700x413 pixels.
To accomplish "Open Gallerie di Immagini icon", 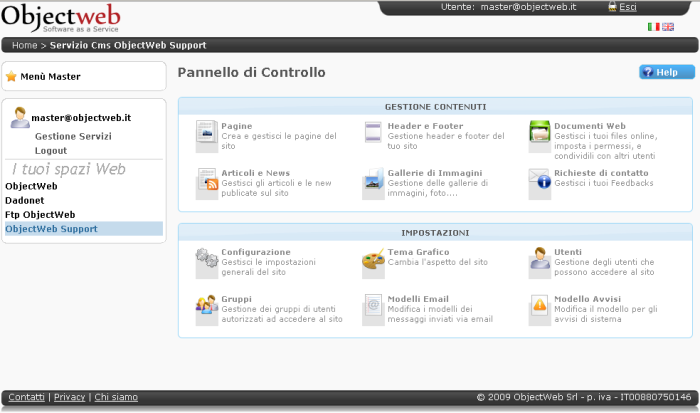I will click(x=373, y=179).
